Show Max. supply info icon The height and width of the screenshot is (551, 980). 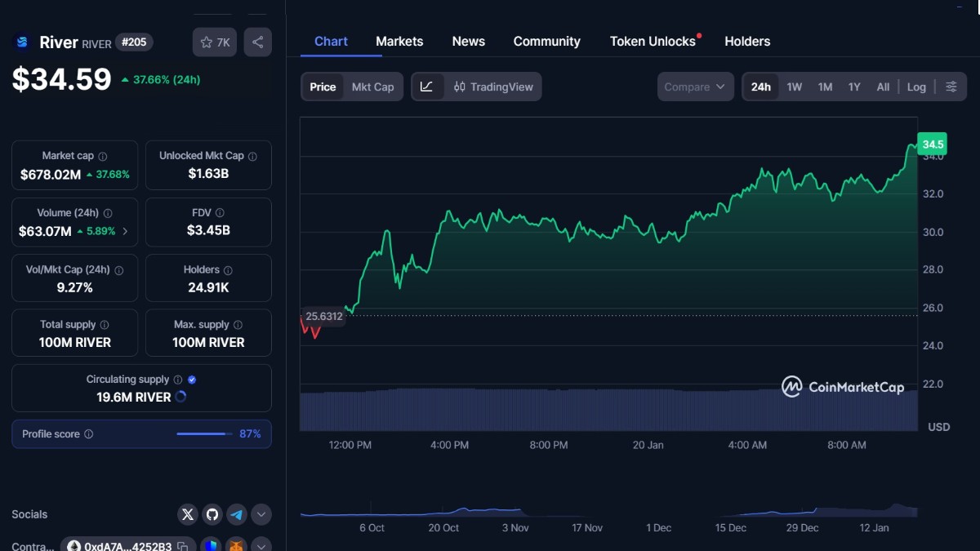coord(238,325)
